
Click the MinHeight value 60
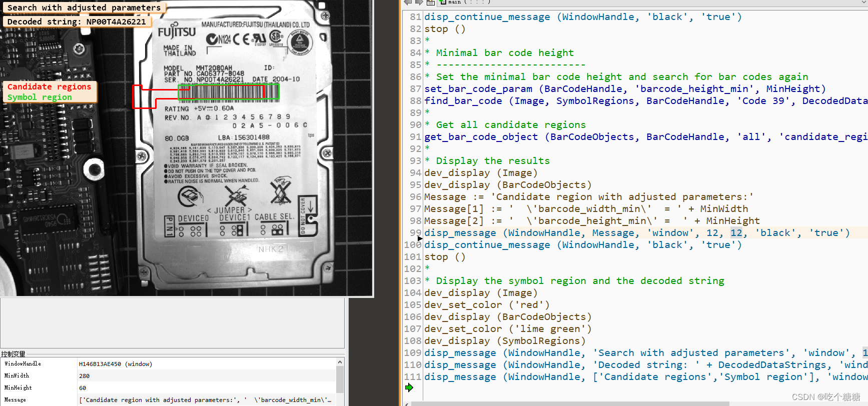point(83,388)
